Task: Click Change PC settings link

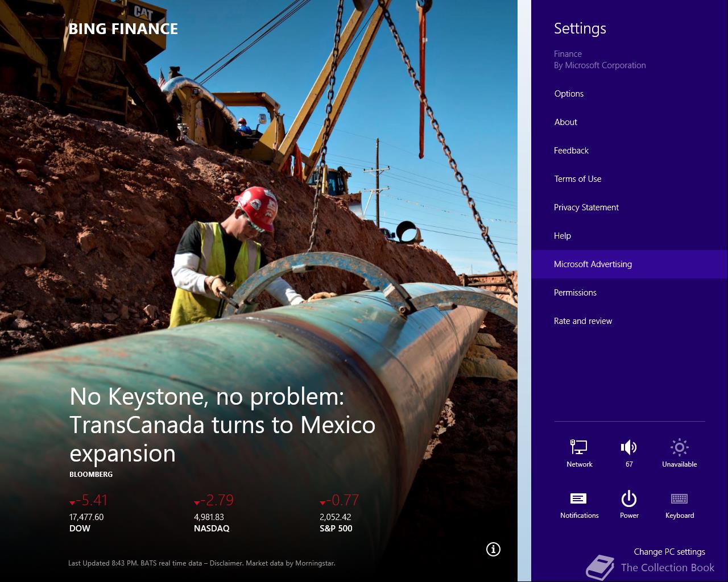Action: (669, 552)
